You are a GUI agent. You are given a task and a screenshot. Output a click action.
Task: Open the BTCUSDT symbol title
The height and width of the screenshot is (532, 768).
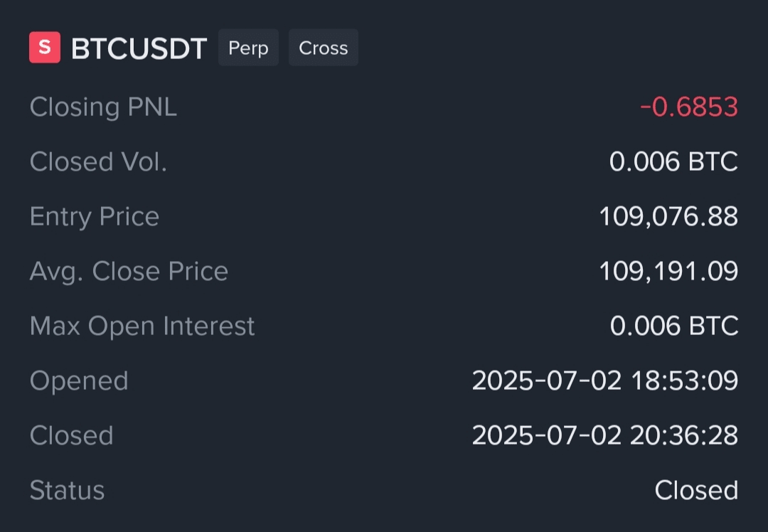(x=139, y=48)
